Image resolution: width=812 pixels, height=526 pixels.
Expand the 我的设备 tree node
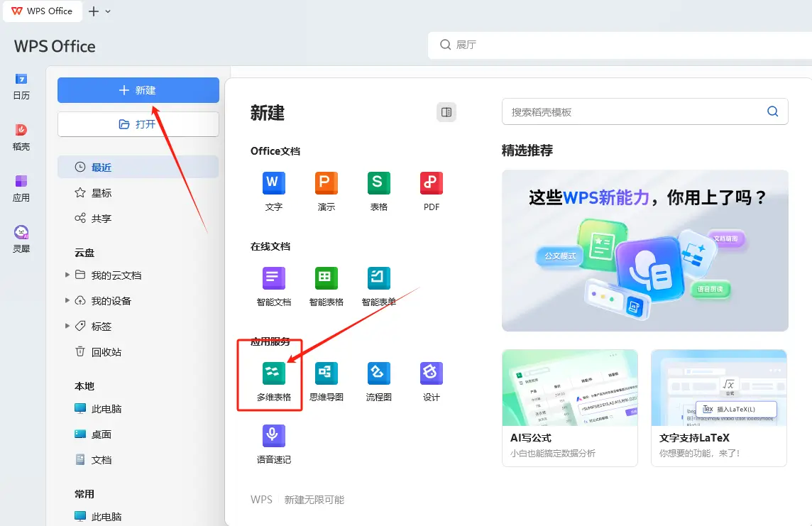coord(67,300)
